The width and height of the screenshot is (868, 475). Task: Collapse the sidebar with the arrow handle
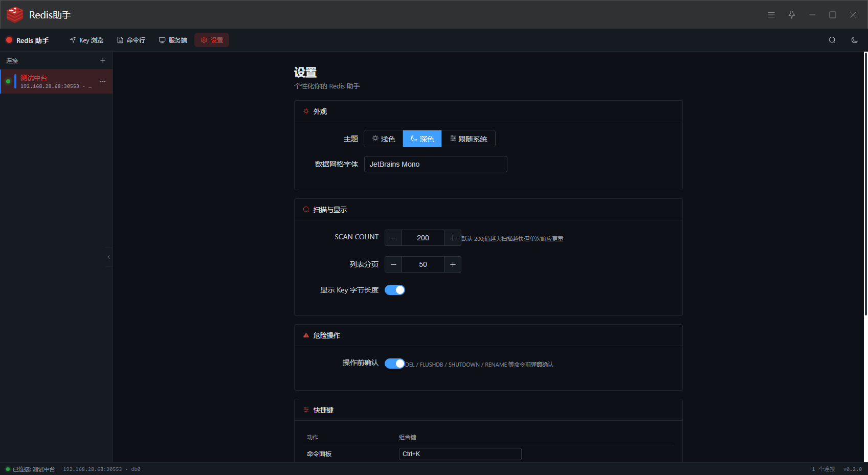pos(108,257)
